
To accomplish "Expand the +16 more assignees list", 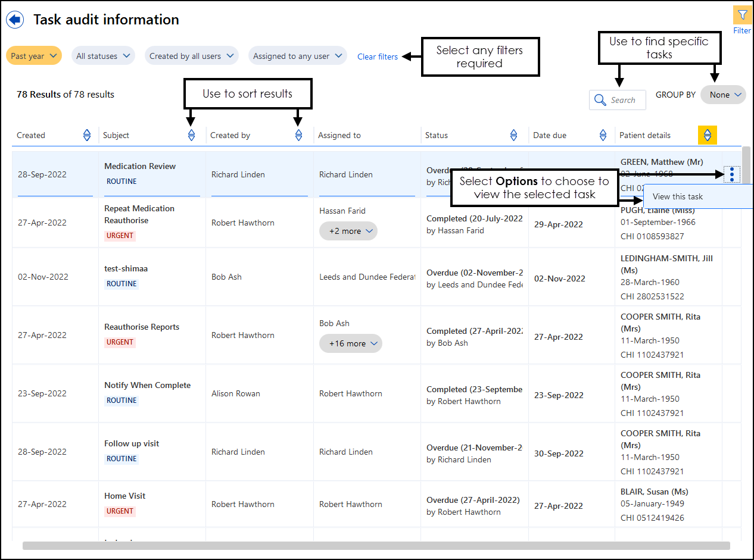I will (351, 343).
